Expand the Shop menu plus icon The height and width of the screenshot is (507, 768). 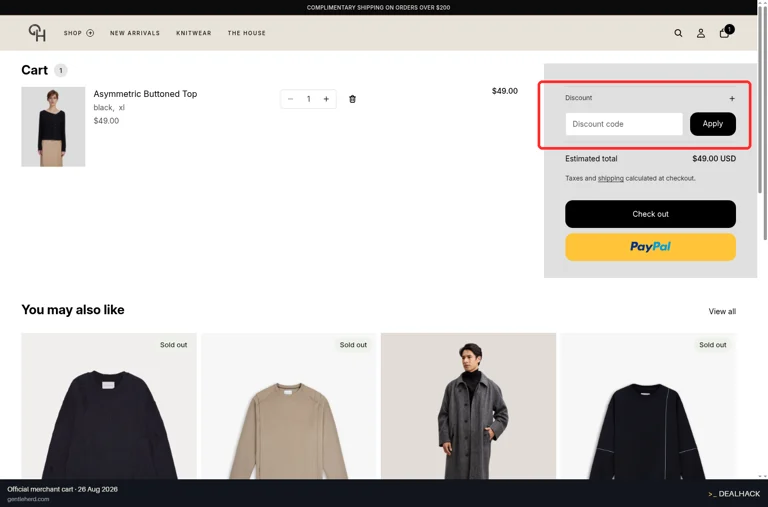(x=90, y=33)
